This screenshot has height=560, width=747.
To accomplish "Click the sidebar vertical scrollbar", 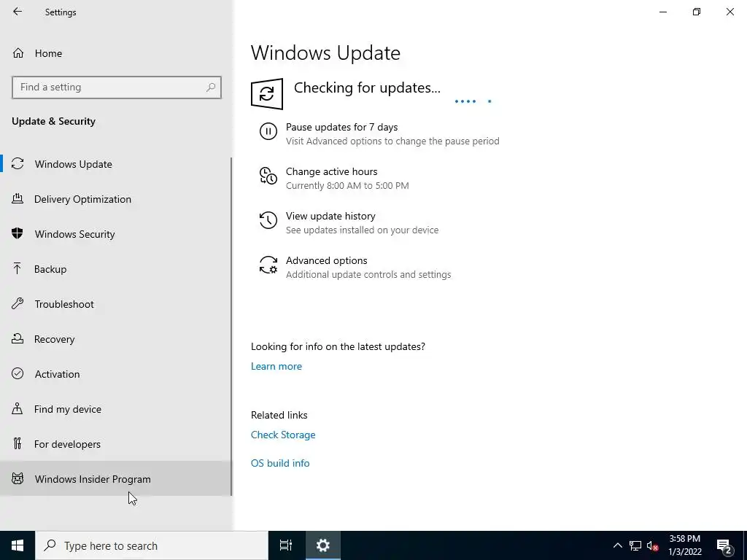I will 231,327.
